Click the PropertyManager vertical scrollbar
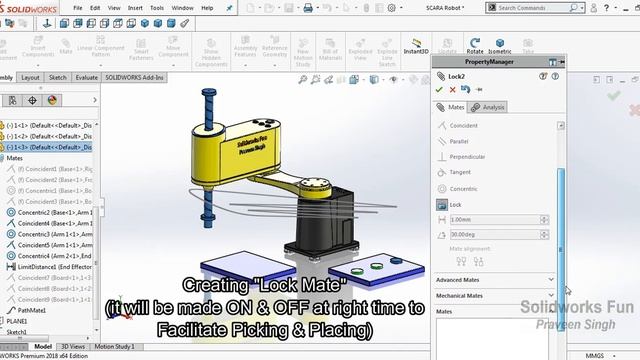The image size is (640, 360). (561, 249)
